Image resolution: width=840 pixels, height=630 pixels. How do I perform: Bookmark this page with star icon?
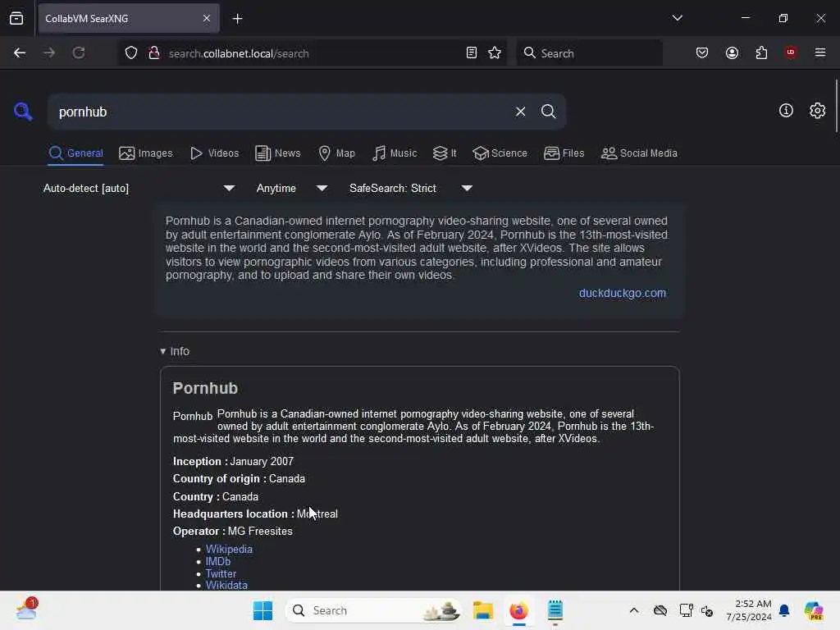pos(495,52)
